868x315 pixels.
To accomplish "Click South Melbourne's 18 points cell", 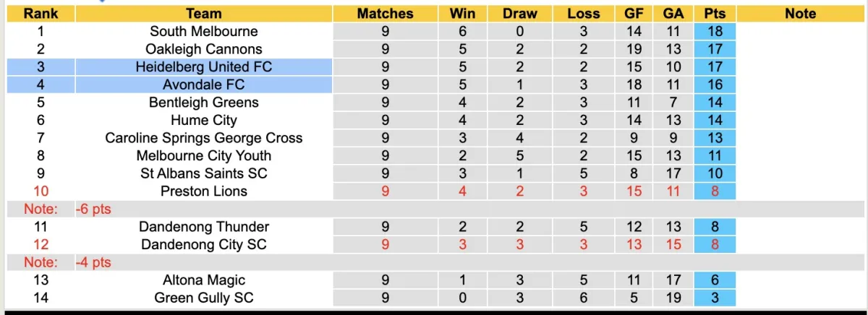I will pos(714,31).
